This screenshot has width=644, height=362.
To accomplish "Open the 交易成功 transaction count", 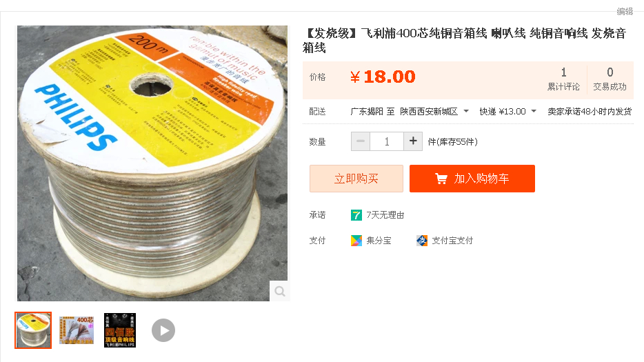I will (x=610, y=79).
